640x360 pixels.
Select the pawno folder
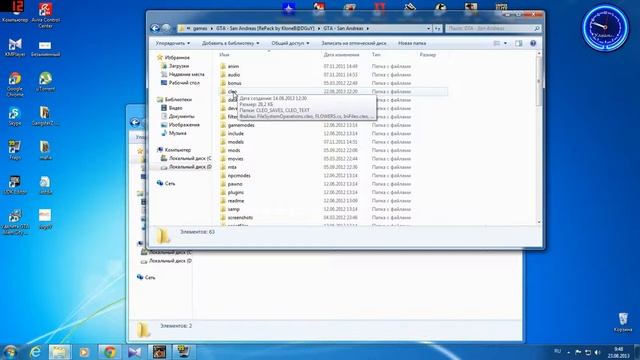click(235, 184)
